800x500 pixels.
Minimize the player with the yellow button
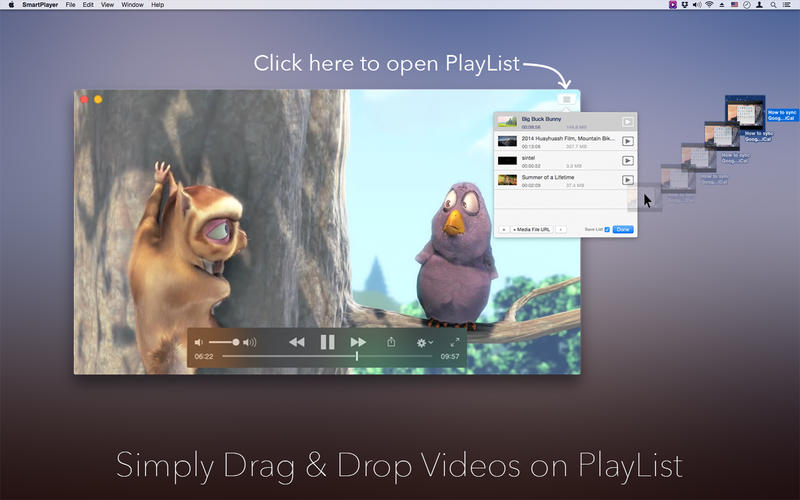click(98, 99)
